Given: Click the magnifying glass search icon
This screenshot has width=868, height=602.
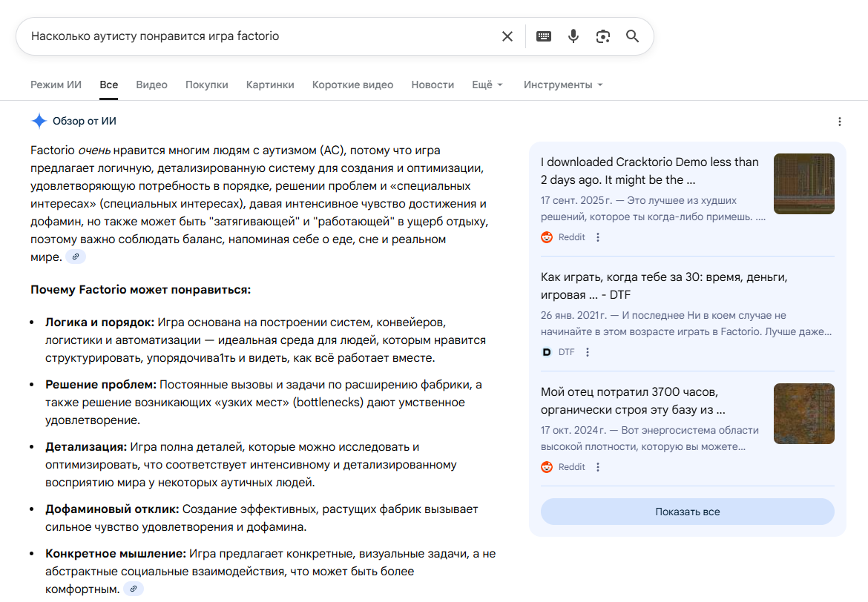Looking at the screenshot, I should [x=632, y=36].
